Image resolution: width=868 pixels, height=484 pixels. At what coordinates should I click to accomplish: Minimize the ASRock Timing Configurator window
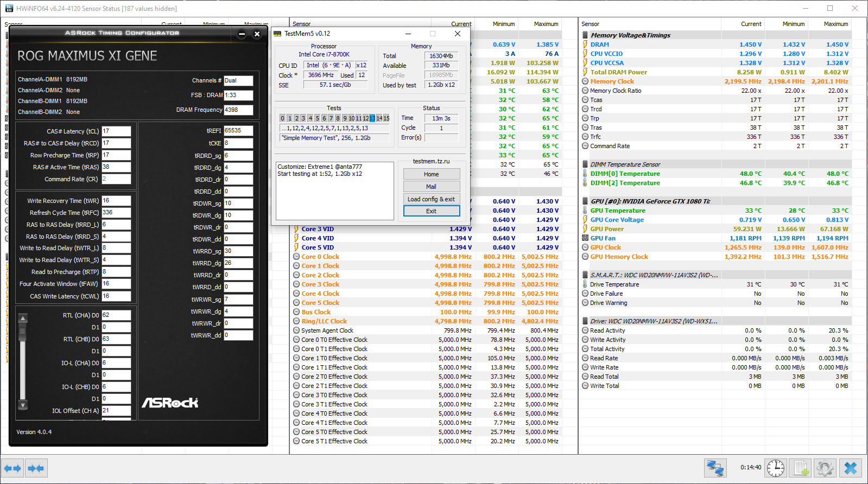tap(242, 34)
